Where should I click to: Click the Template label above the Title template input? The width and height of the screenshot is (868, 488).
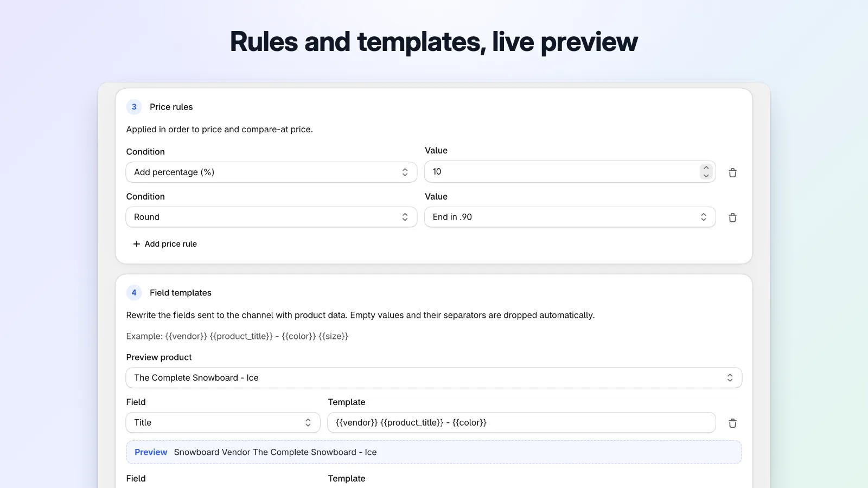(x=347, y=402)
